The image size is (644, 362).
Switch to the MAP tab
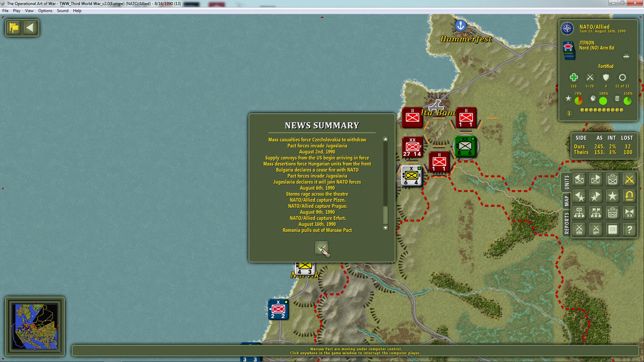pyautogui.click(x=567, y=201)
